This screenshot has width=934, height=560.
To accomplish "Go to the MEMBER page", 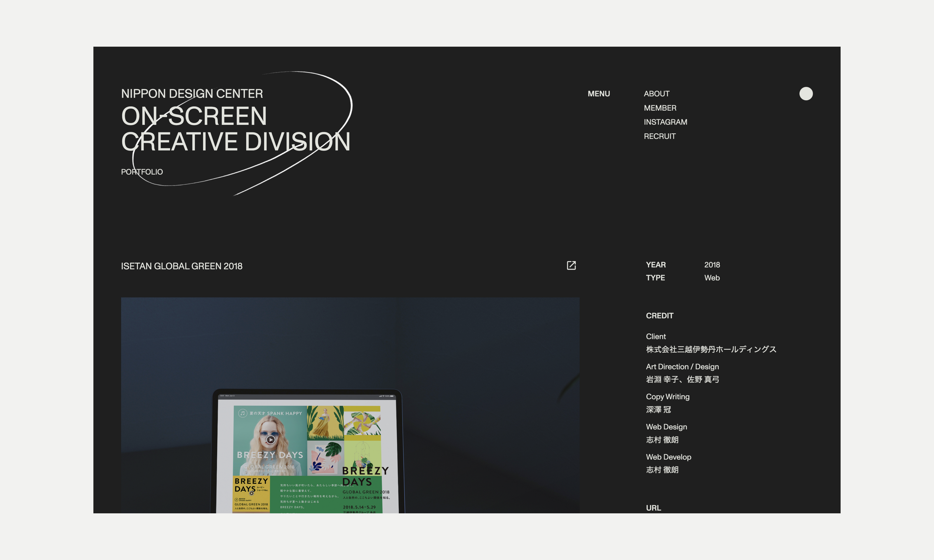I will coord(660,108).
